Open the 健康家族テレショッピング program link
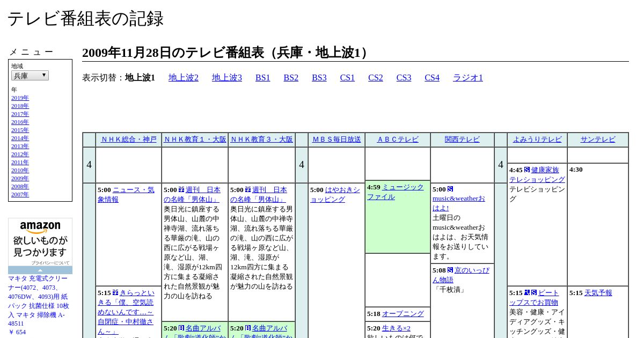Screen dimensions: 644x338 click(537, 175)
